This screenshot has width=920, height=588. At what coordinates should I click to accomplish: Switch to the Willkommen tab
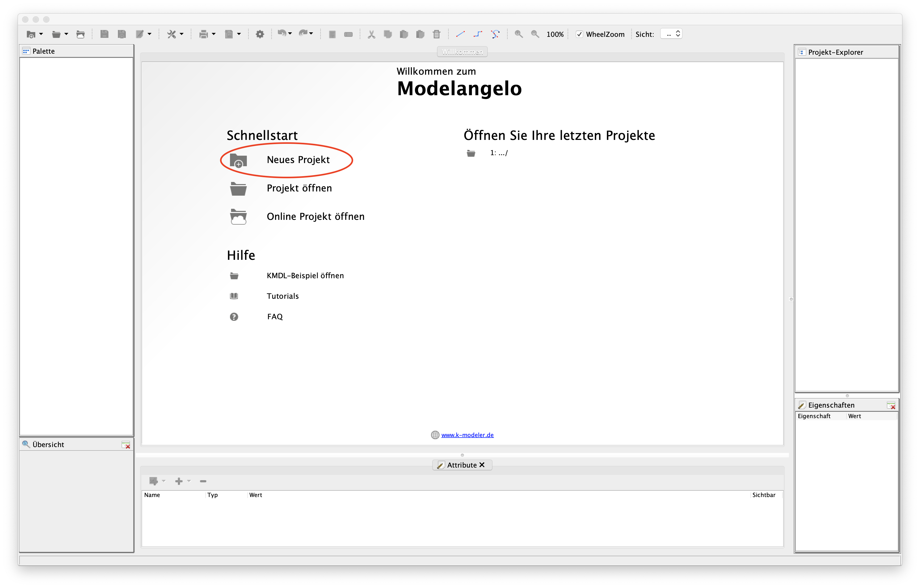click(462, 52)
